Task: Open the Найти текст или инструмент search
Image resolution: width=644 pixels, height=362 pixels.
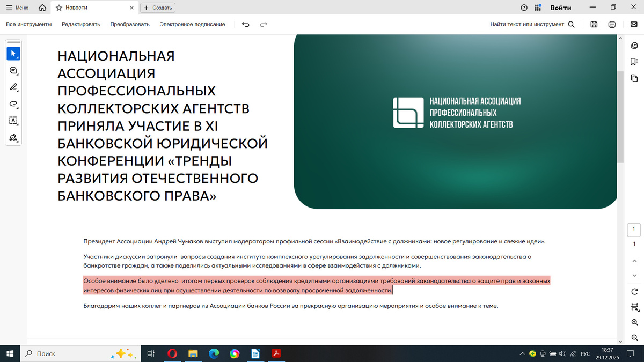Action: (532, 24)
